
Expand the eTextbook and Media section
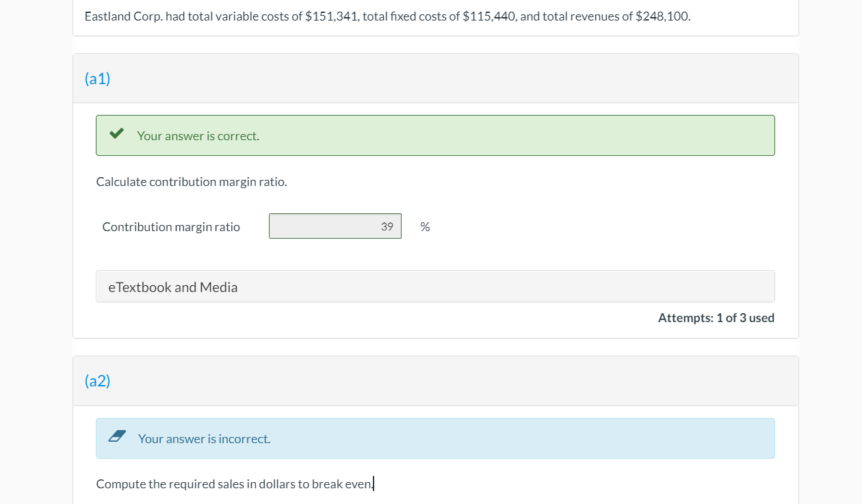coord(173,287)
